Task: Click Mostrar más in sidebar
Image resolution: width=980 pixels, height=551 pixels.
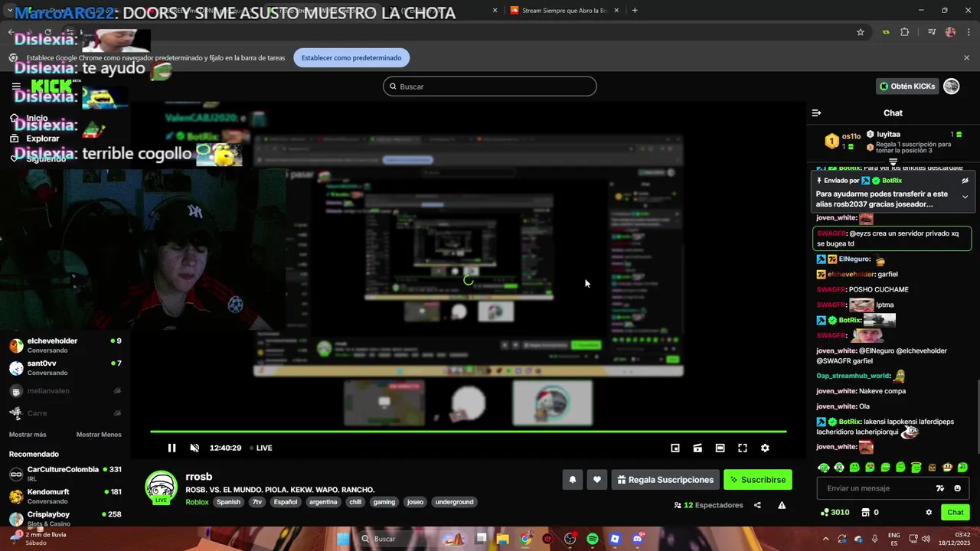Action: coord(28,435)
